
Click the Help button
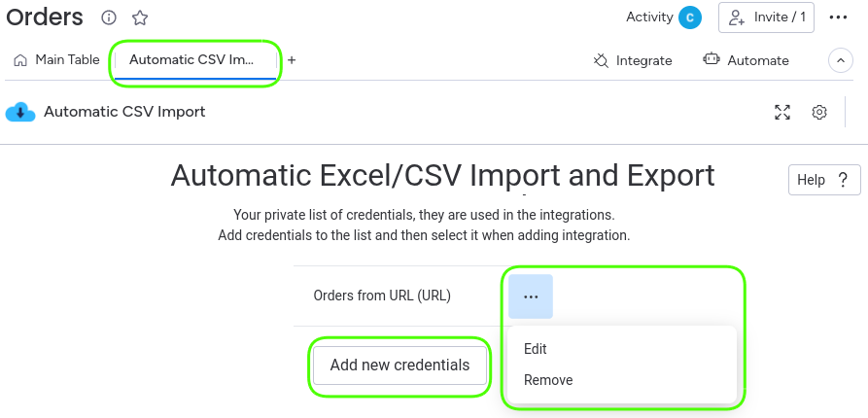824,180
